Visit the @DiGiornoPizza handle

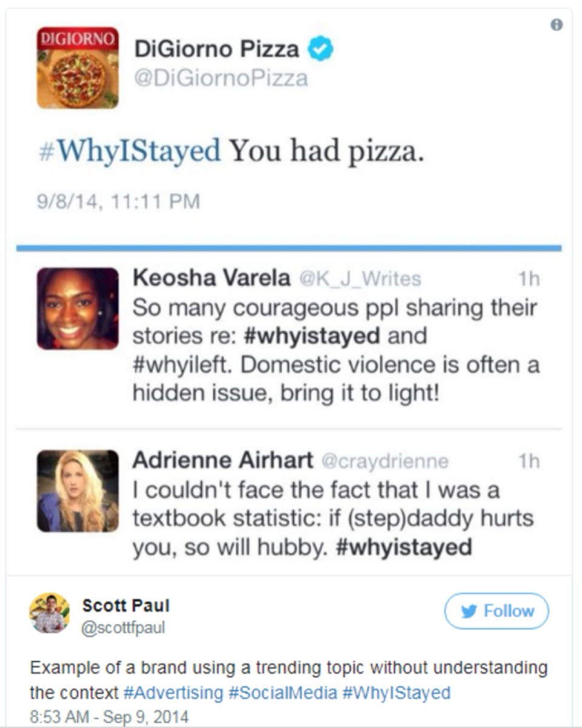click(x=221, y=78)
